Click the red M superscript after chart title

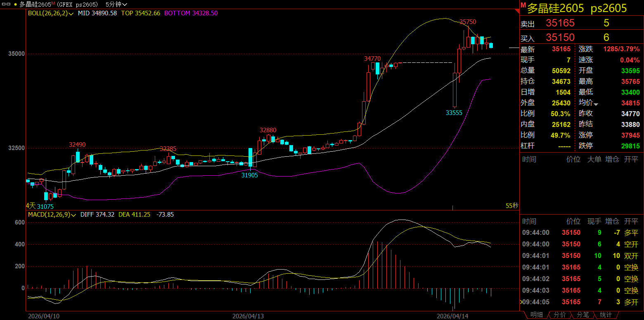coord(53,3)
